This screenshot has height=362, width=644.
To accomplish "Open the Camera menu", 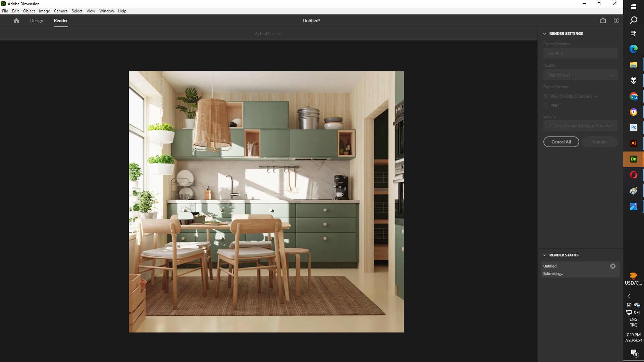I will point(61,11).
